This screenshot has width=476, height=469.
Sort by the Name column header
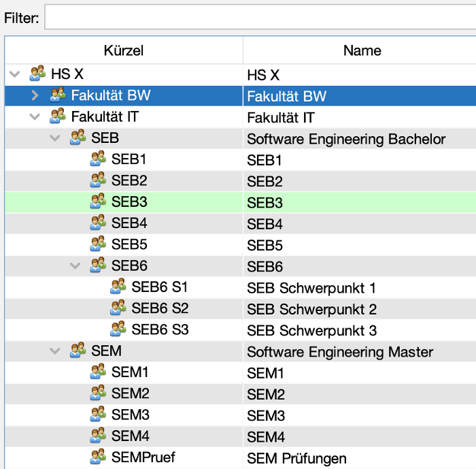tap(362, 50)
